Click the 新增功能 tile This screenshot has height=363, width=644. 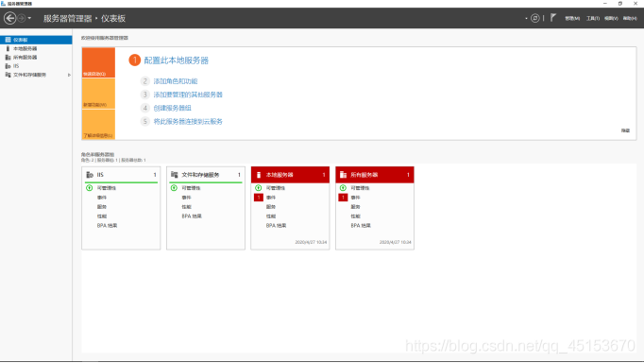click(98, 94)
